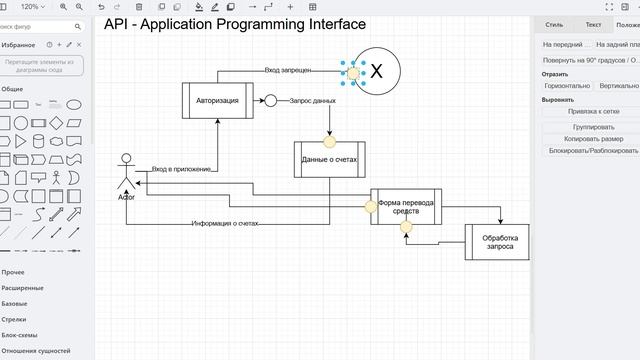Click the zoom in magnifier icon
This screenshot has width=640, height=360.
(63, 7)
